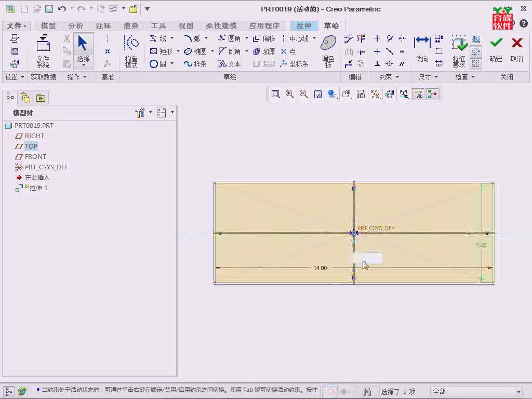Select the Point (点) sketch tool

point(289,51)
